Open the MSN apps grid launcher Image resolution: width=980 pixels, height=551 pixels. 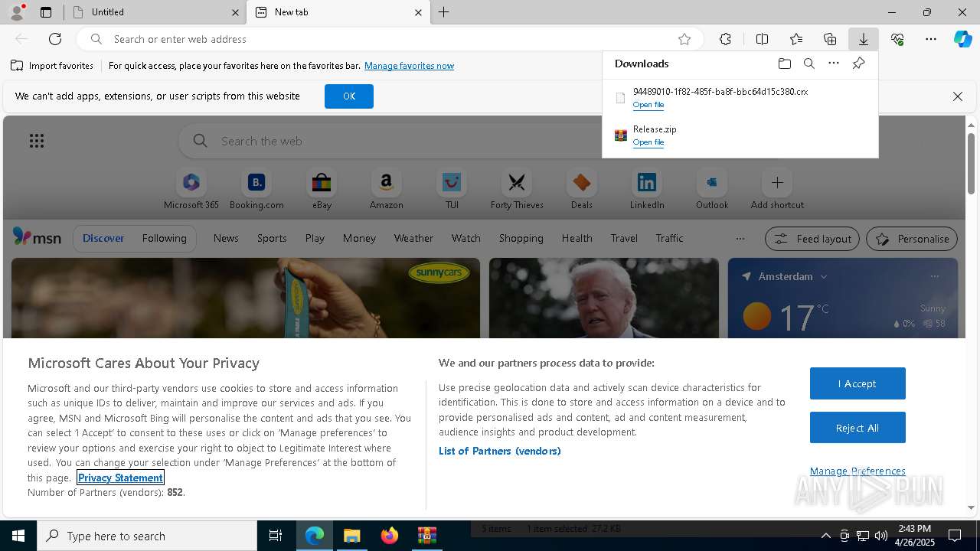point(37,141)
